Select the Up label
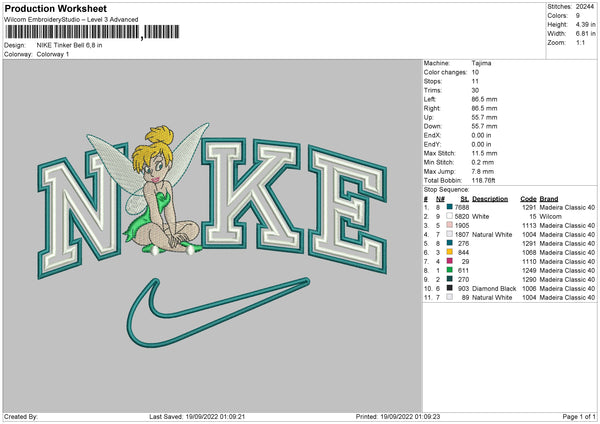 [428, 117]
